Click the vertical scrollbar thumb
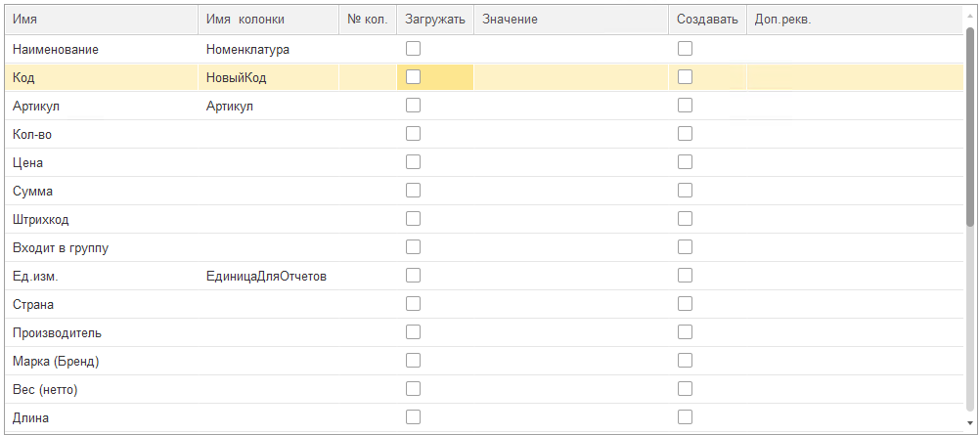 [970, 127]
